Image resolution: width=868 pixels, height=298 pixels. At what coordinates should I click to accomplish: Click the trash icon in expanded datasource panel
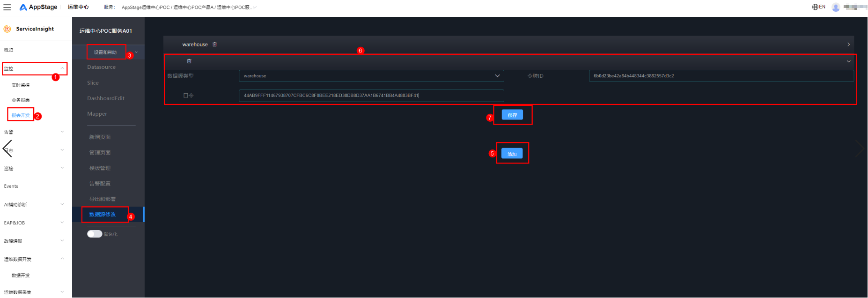coord(189,61)
